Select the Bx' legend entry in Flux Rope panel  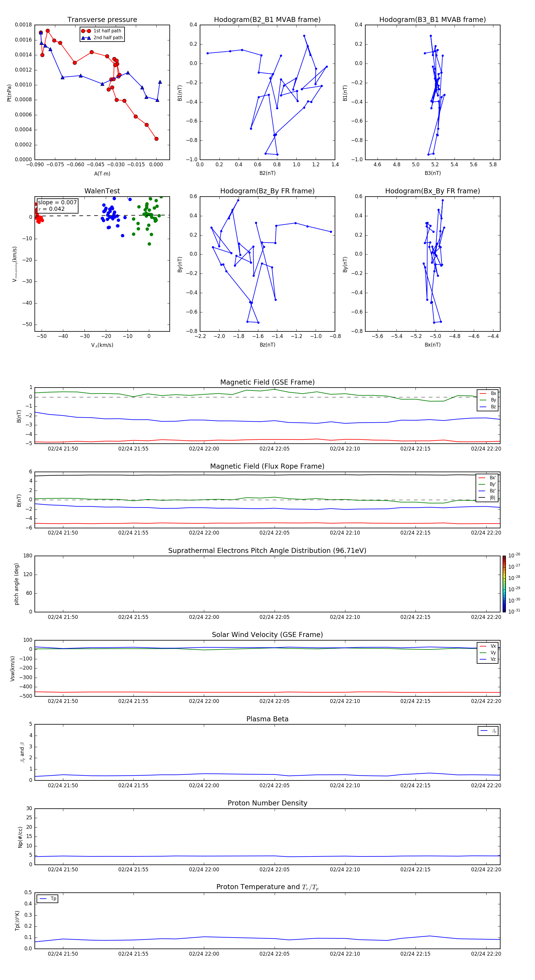pyautogui.click(x=487, y=478)
